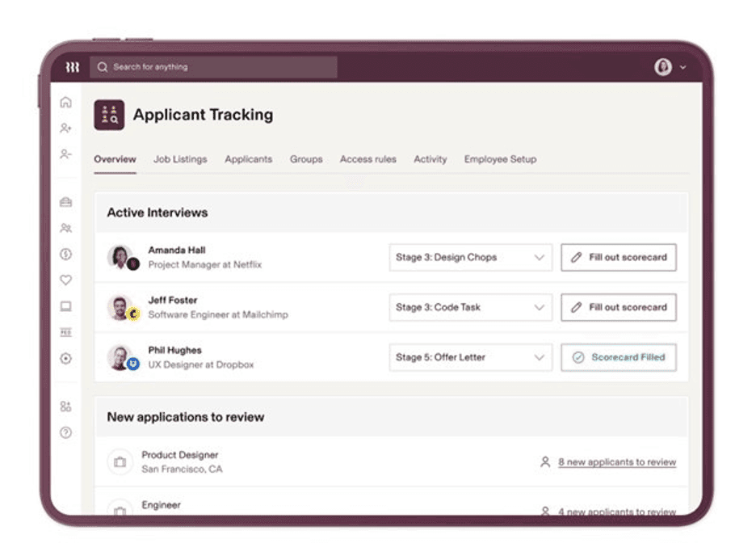Open the briefcase icon in the sidebar
Image resolution: width=756 pixels, height=556 pixels.
[66, 202]
